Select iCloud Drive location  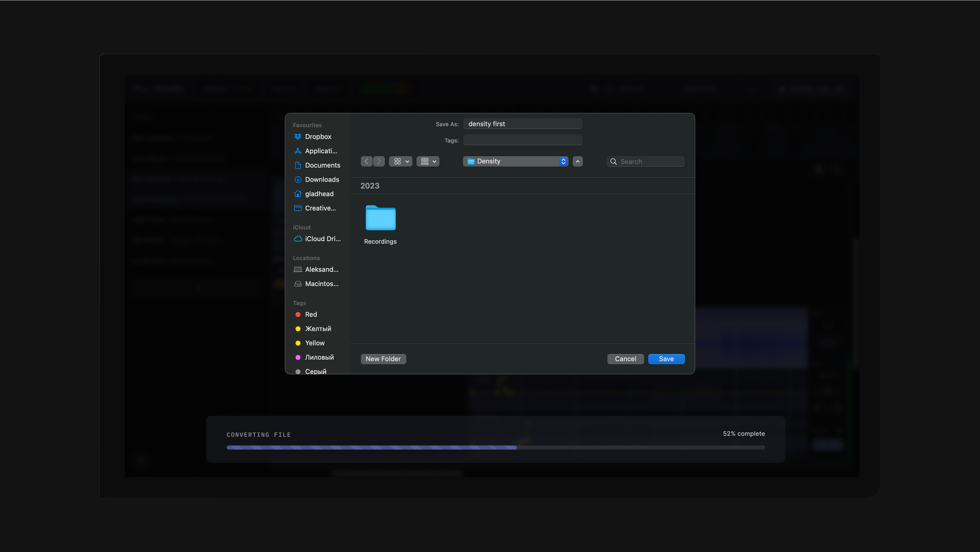[x=322, y=239]
